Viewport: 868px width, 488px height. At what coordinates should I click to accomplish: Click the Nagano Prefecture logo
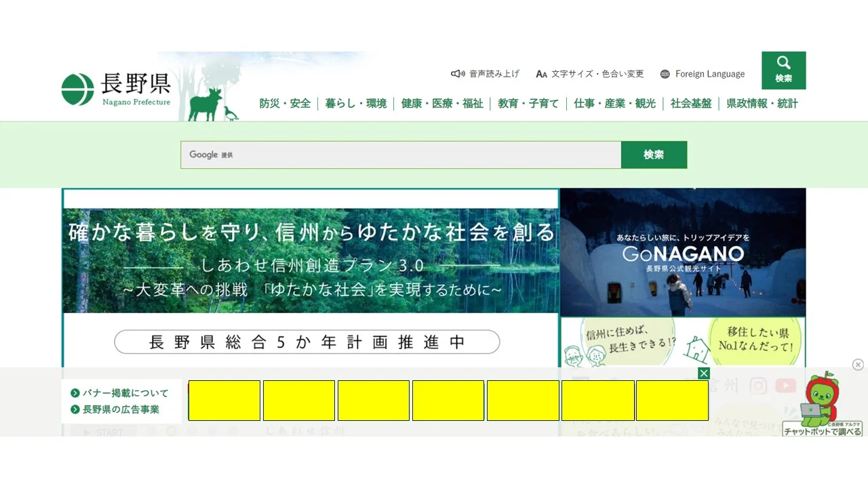(116, 89)
